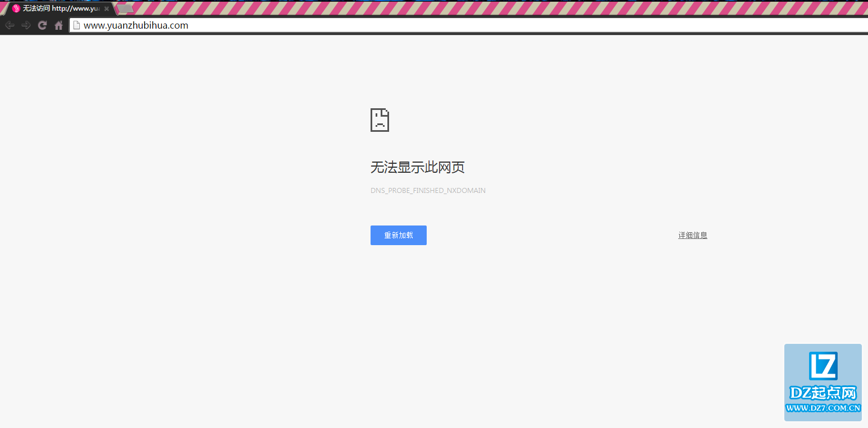Click inside the address bar URL field
The width and height of the screenshot is (868, 428).
click(x=225, y=25)
